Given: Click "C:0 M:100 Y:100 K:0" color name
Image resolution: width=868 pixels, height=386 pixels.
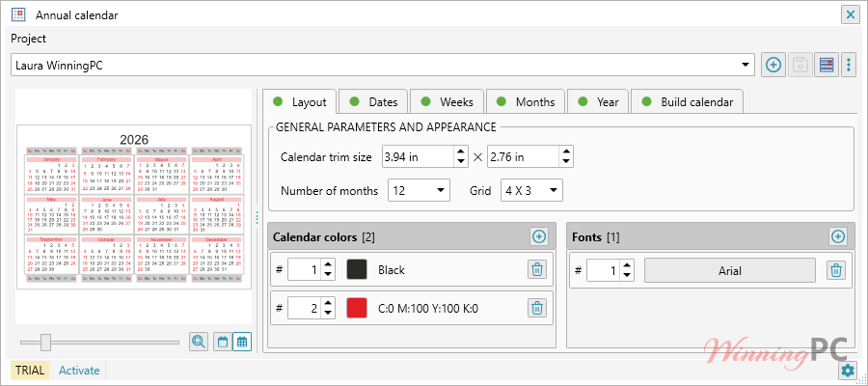Looking at the screenshot, I should point(428,309).
